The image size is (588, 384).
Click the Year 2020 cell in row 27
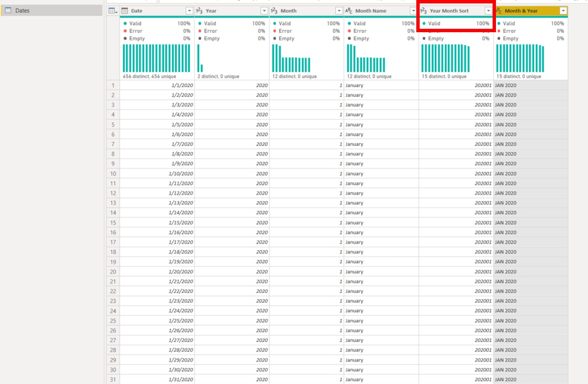[x=232, y=340]
